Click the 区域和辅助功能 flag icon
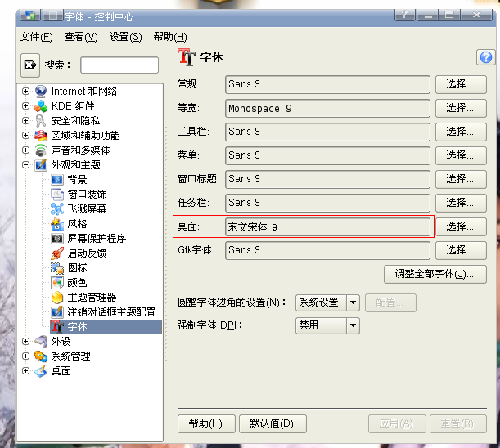Image resolution: width=500 pixels, height=448 pixels. coord(41,136)
